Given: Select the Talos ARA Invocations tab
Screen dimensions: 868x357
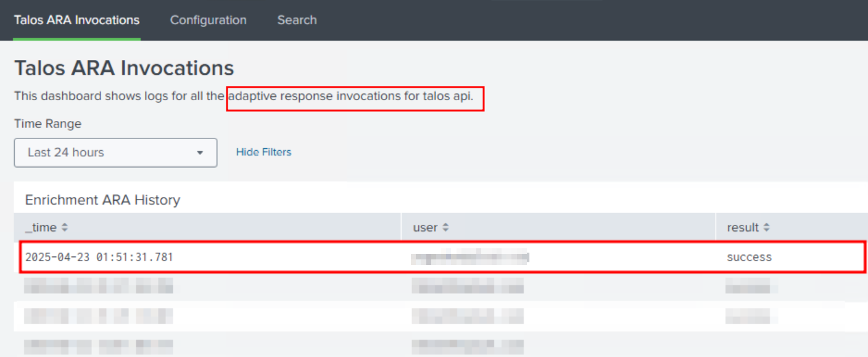Looking at the screenshot, I should pos(76,20).
